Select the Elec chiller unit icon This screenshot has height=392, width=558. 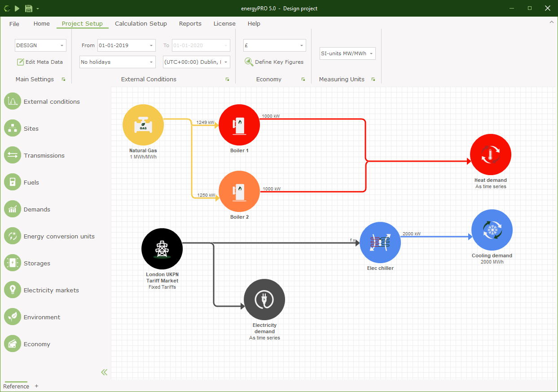(380, 242)
